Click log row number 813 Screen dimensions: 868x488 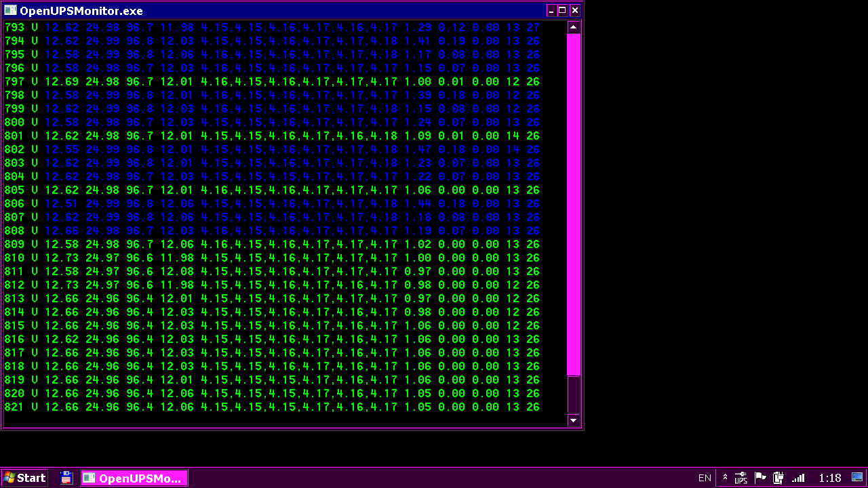tap(272, 298)
